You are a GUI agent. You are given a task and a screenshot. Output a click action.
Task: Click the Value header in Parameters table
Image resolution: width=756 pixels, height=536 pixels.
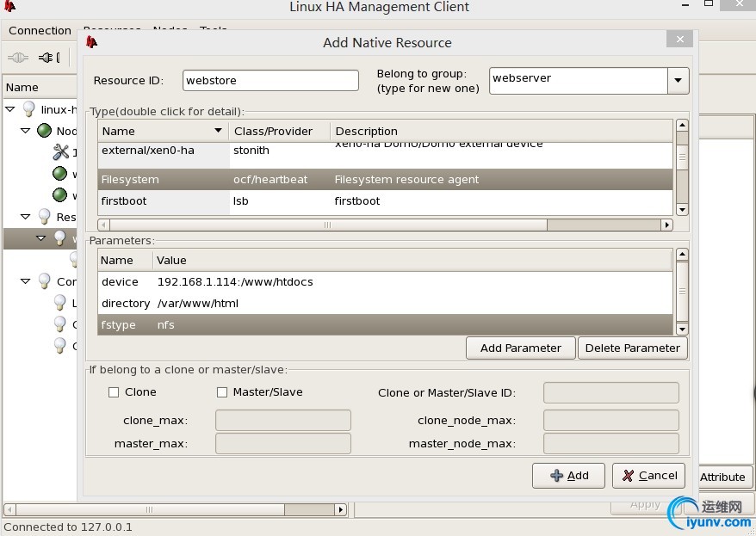[412, 261]
